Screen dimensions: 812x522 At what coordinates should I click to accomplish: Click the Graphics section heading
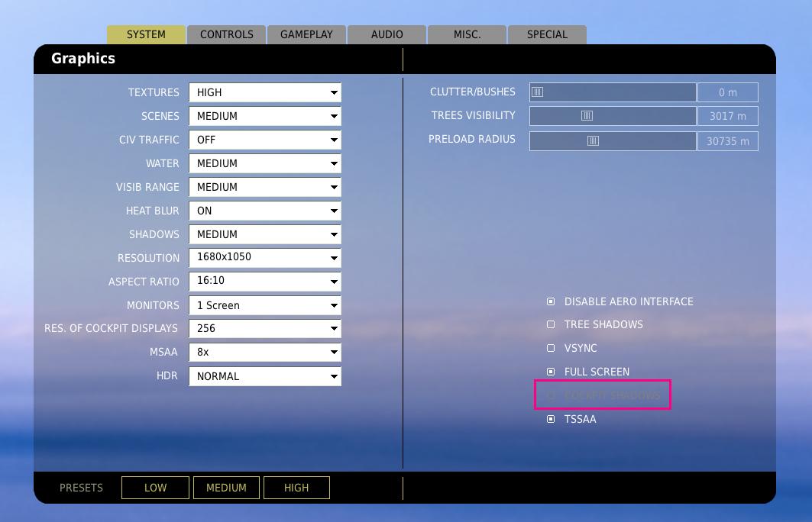pos(83,59)
